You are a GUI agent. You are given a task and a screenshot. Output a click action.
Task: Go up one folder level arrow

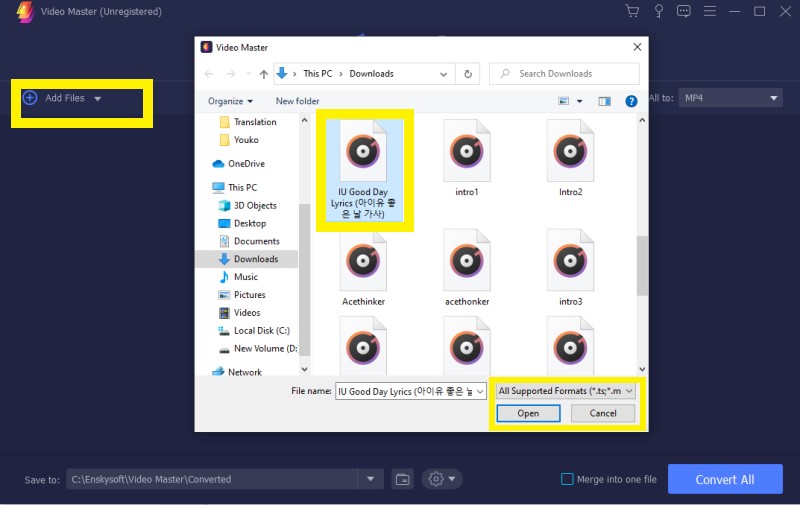263,74
